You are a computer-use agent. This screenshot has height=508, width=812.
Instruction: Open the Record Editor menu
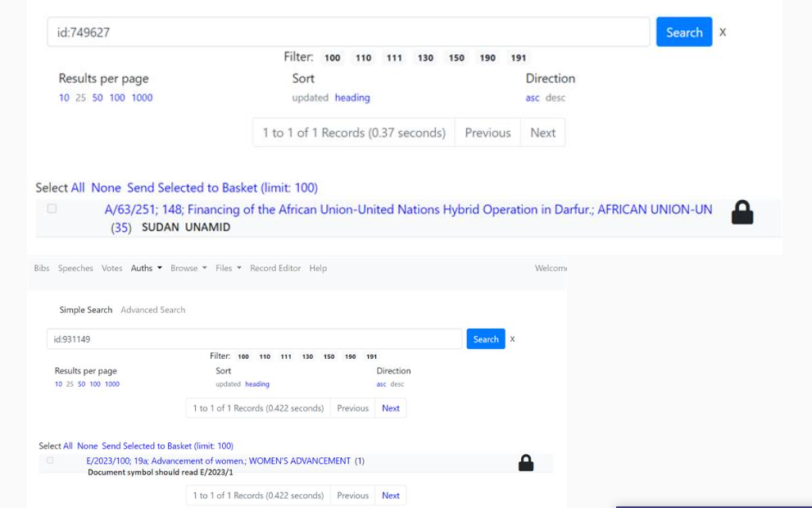point(276,268)
